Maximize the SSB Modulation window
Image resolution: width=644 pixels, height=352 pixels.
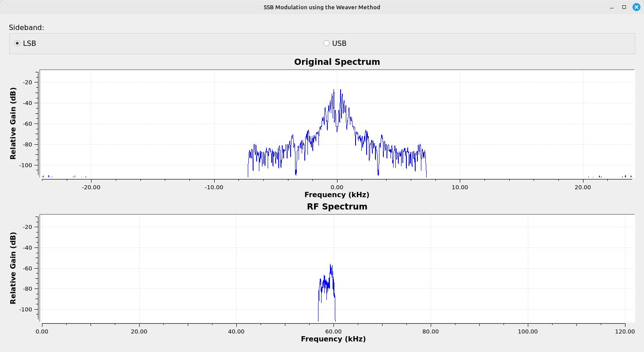(624, 7)
